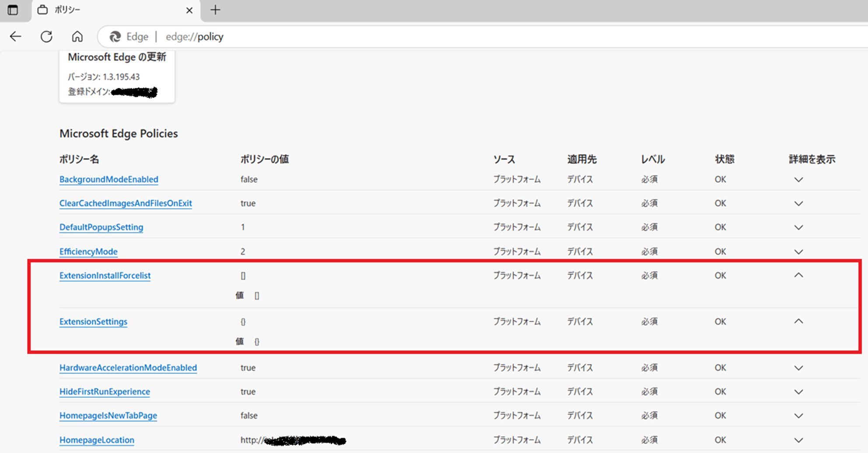This screenshot has width=868, height=453.
Task: Open HomepageIsNewTabPage policy link
Action: coord(108,415)
